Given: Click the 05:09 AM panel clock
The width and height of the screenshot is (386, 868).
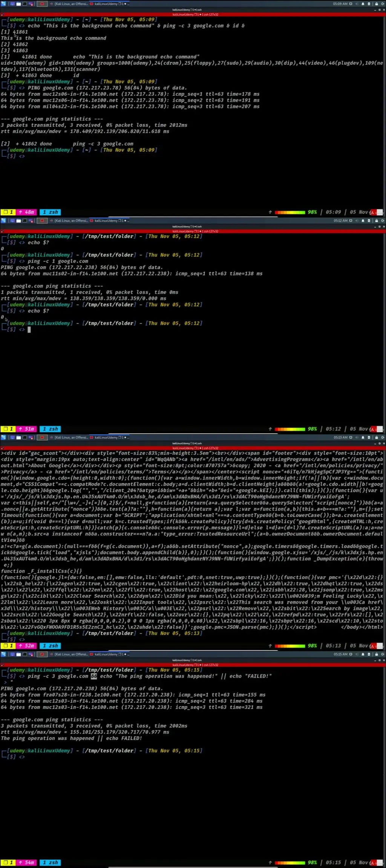Looking at the screenshot, I should (340, 4).
